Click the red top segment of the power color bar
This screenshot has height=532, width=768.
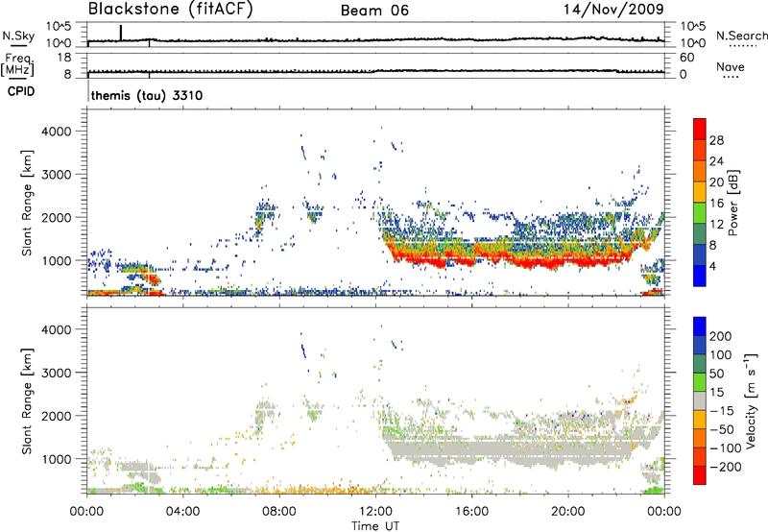700,129
